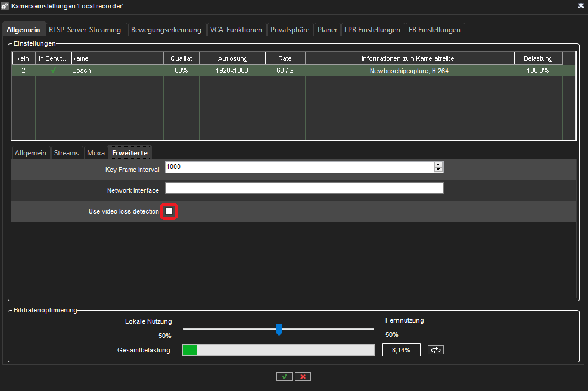Open the Newboschipcapture, H.264 driver link
588x391 pixels.
click(409, 71)
